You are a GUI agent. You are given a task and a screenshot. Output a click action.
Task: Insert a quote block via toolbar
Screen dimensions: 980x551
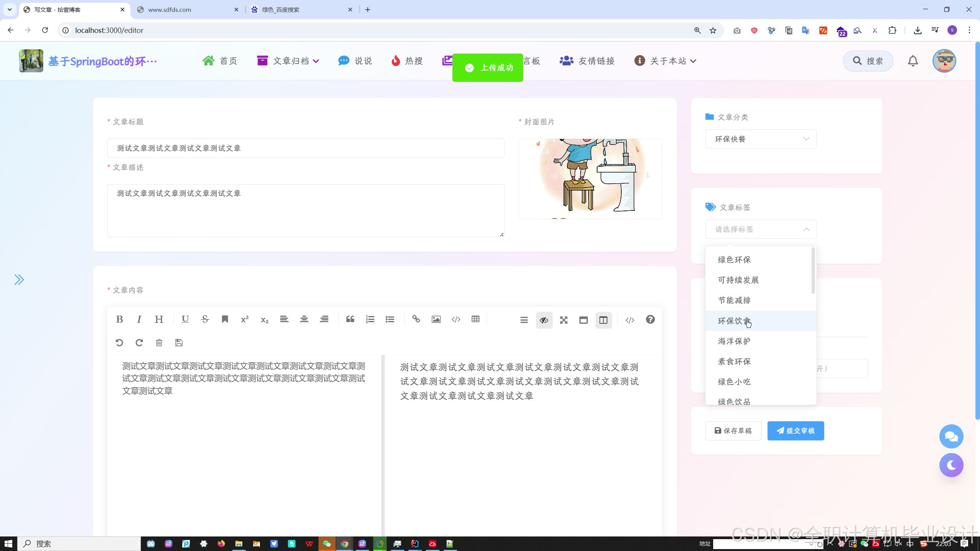click(x=350, y=320)
